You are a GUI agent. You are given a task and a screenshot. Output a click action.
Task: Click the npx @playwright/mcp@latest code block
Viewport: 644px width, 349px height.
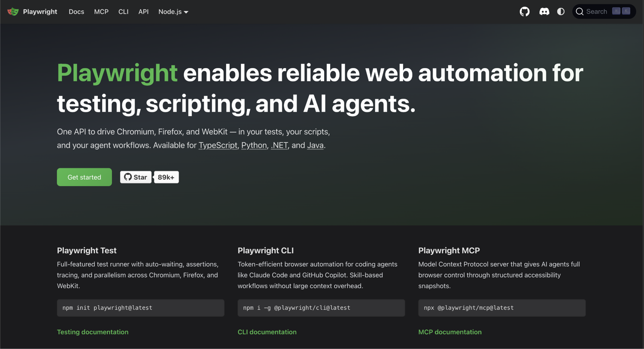(502, 308)
